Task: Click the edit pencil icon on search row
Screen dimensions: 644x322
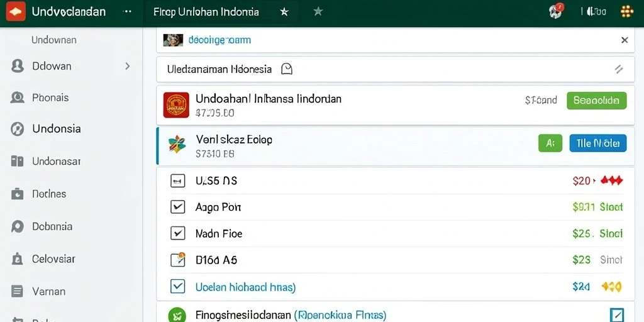Action: click(x=619, y=69)
